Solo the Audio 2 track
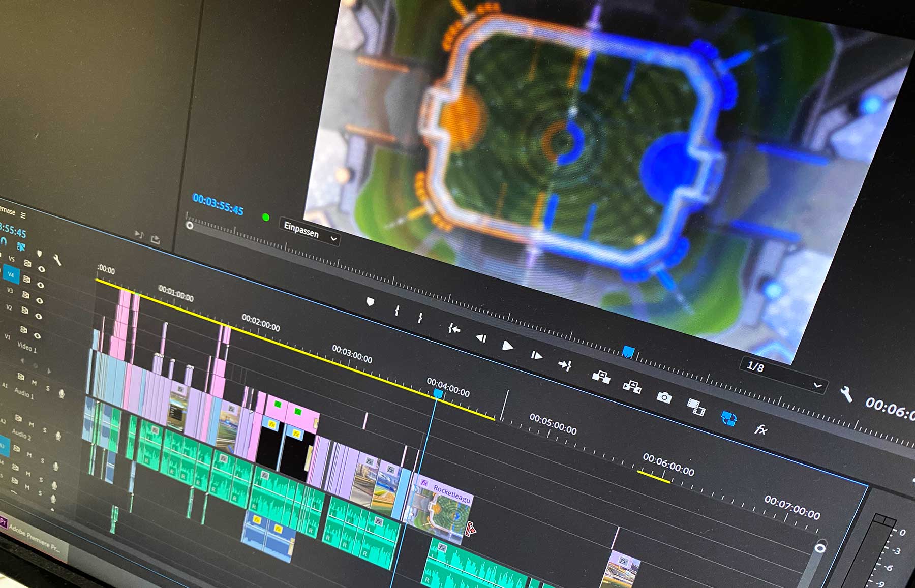Screen dimensions: 915x588 tap(45, 430)
